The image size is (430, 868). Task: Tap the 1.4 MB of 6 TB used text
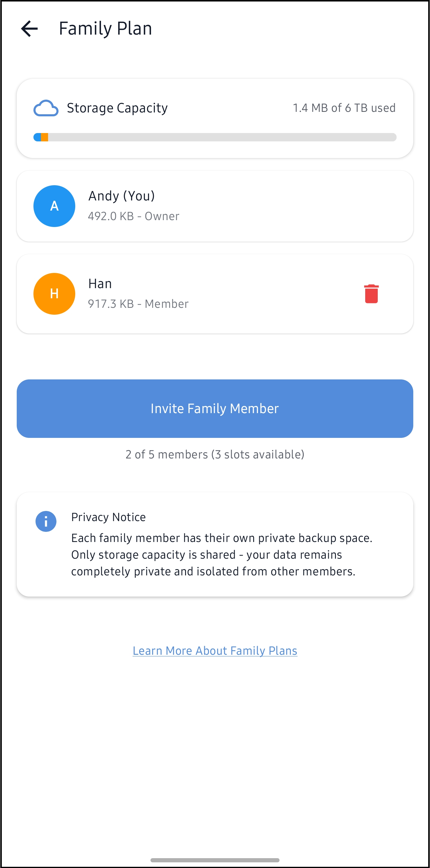[x=344, y=108]
